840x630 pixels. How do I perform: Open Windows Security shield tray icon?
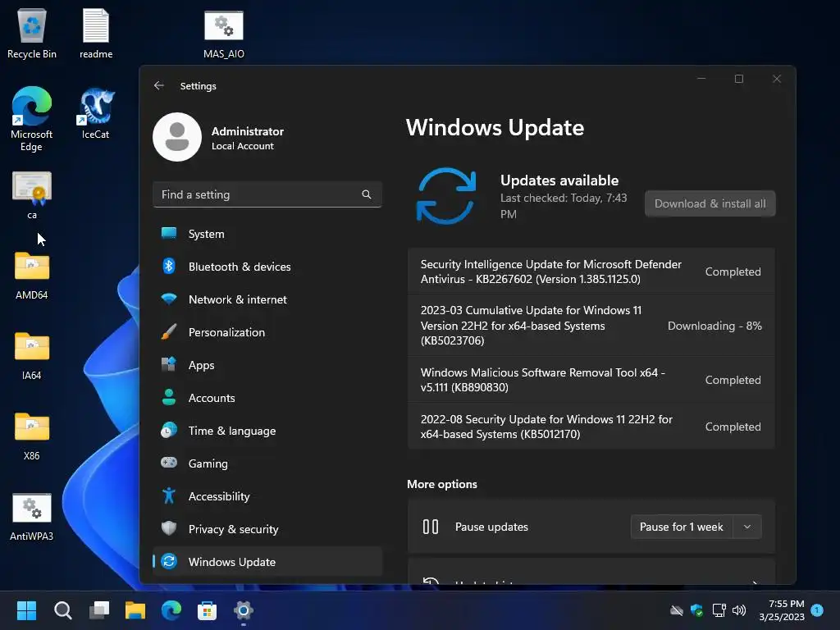(x=696, y=610)
